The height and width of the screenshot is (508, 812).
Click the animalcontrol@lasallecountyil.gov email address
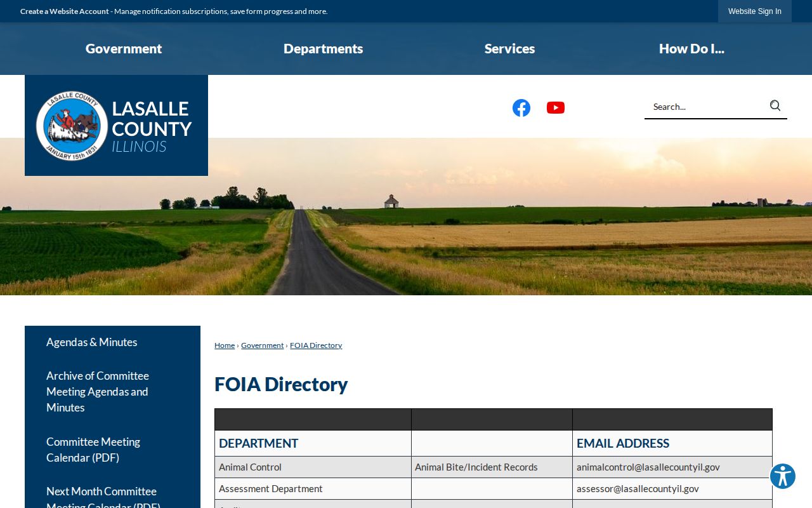648,467
